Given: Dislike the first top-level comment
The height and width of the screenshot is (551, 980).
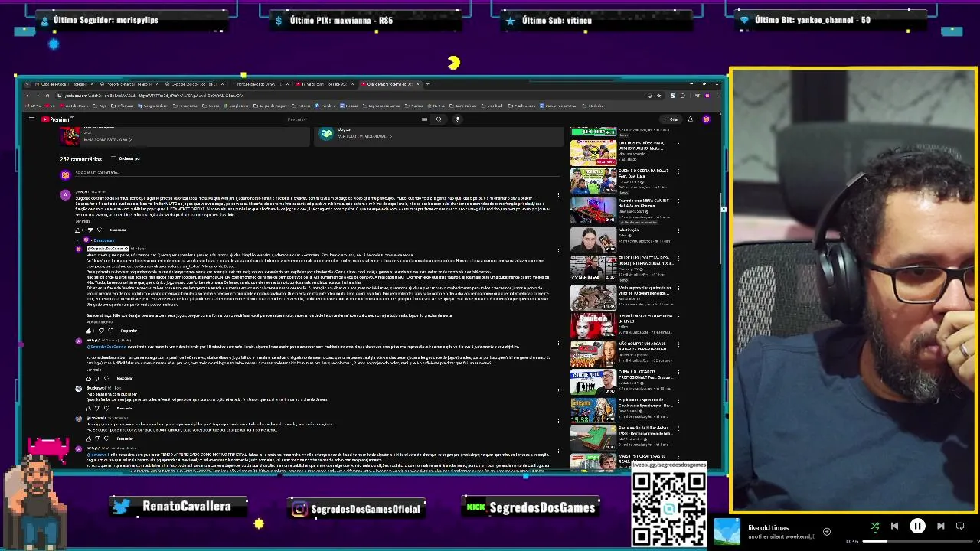Looking at the screenshot, I should 90,230.
